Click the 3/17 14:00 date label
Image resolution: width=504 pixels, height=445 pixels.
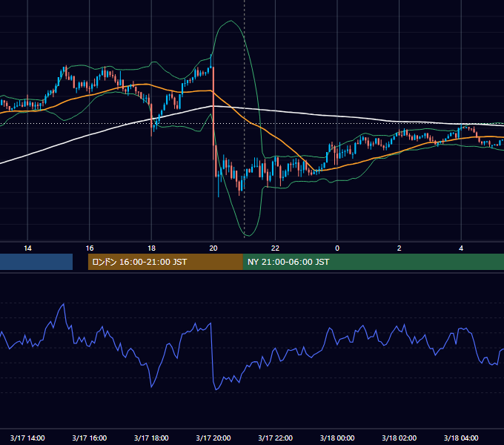27,438
